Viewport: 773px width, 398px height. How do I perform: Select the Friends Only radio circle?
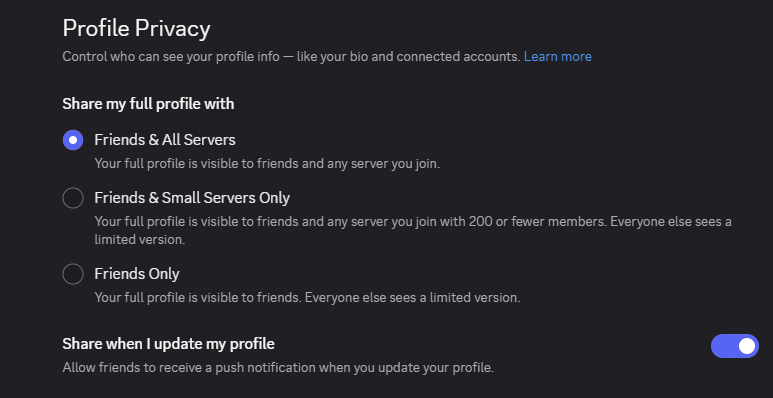click(x=73, y=274)
